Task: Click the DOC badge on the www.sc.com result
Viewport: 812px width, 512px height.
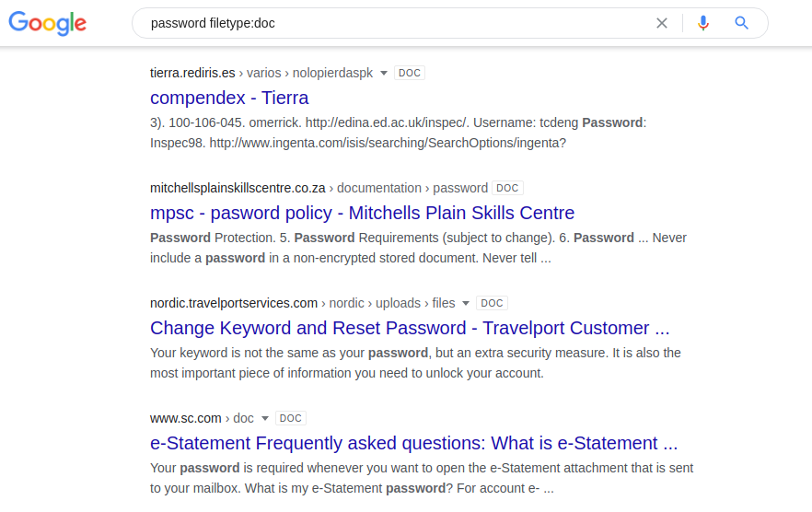Action: click(291, 419)
